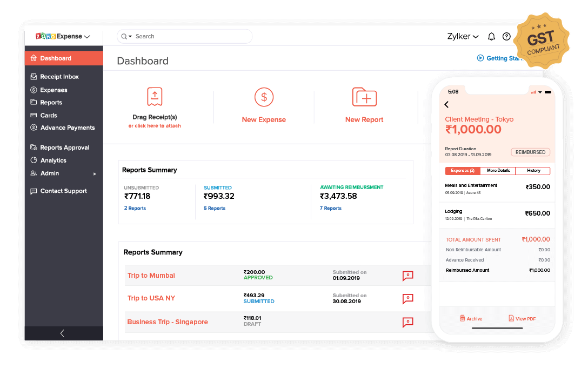Collapse the sidebar using the bottom chevron
Screen dimensions: 588x368
(x=62, y=333)
